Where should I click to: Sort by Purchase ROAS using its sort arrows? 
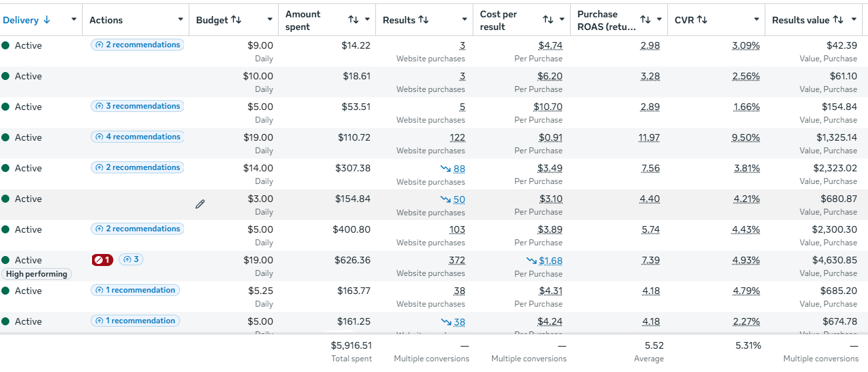[645, 20]
